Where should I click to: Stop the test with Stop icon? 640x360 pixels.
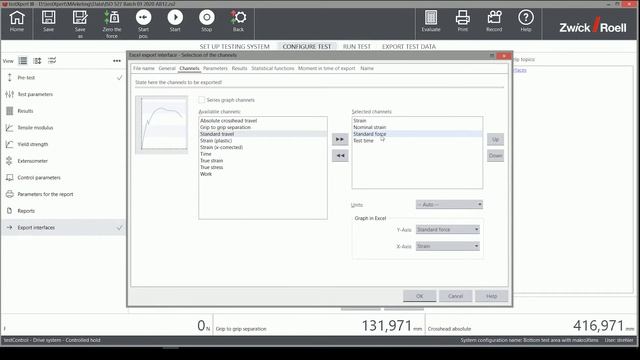[207, 21]
